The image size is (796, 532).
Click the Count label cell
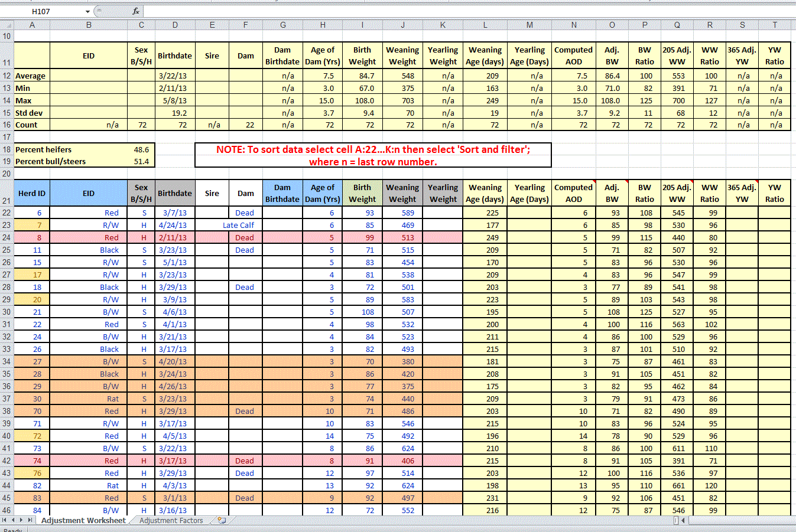(32, 125)
